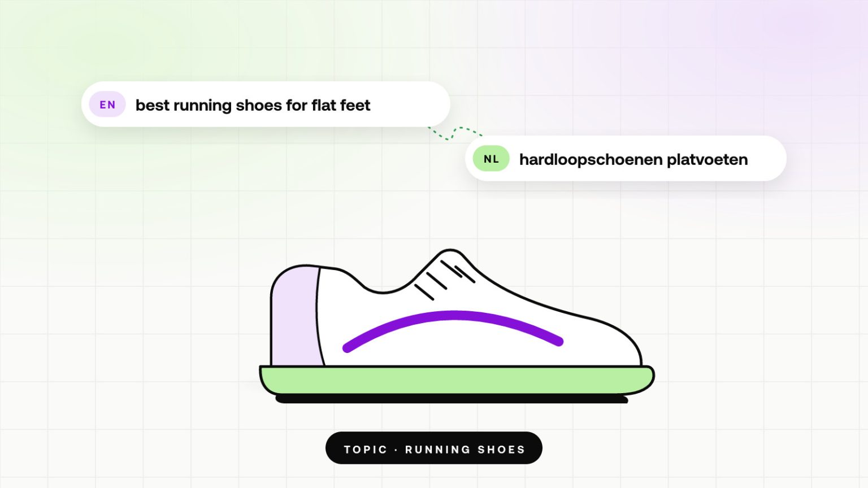
Task: Click the NL language badge
Action: tap(491, 159)
